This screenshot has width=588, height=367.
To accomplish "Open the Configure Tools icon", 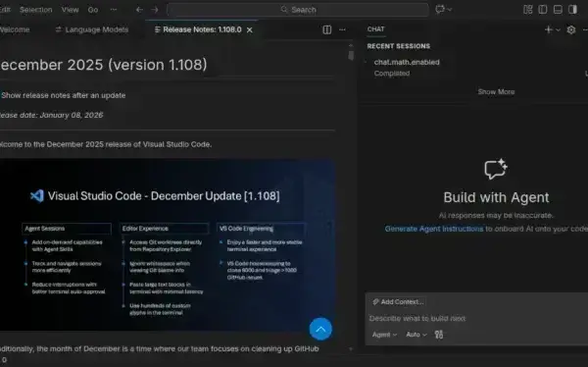I will pos(439,335).
